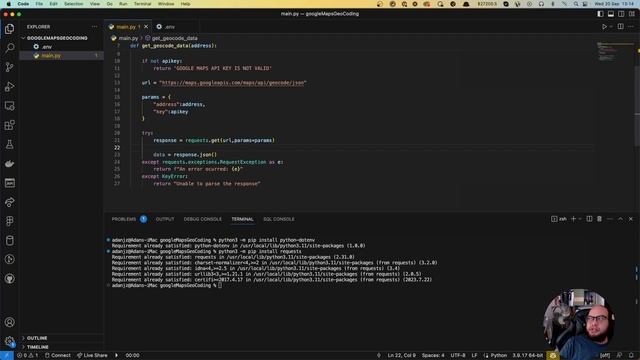Open Explorer More Actions ellipsis

[x=95, y=27]
